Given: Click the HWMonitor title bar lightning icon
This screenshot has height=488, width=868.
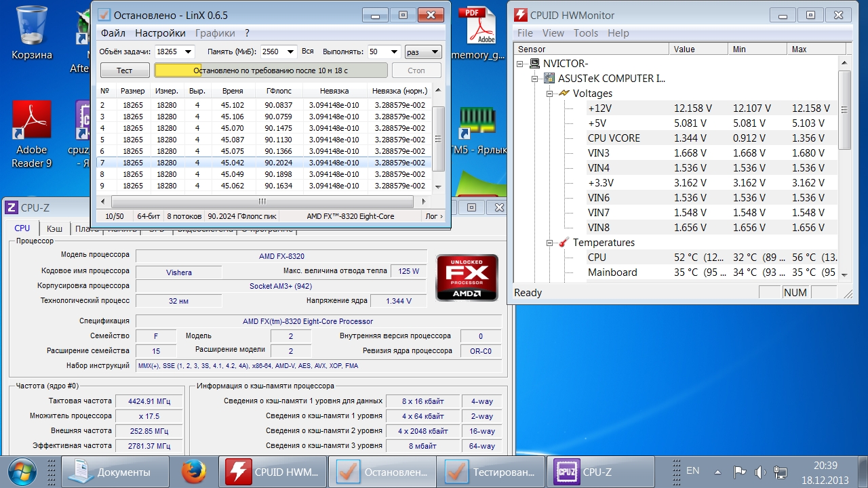Looking at the screenshot, I should (521, 15).
